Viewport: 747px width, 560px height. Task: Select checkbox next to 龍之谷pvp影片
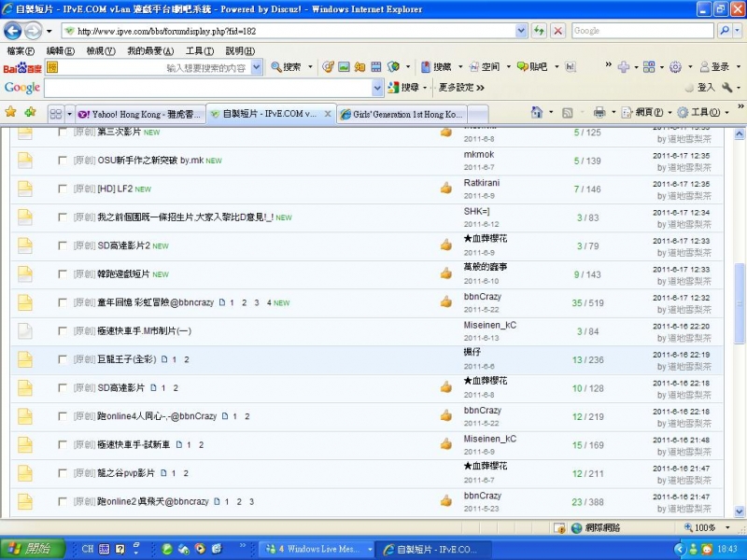(63, 473)
